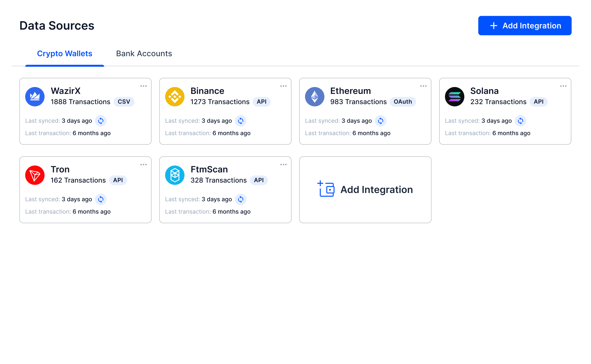Click '328 Transactions' on FtmScan card
Viewport: 591px width, 364px height.
click(x=219, y=180)
